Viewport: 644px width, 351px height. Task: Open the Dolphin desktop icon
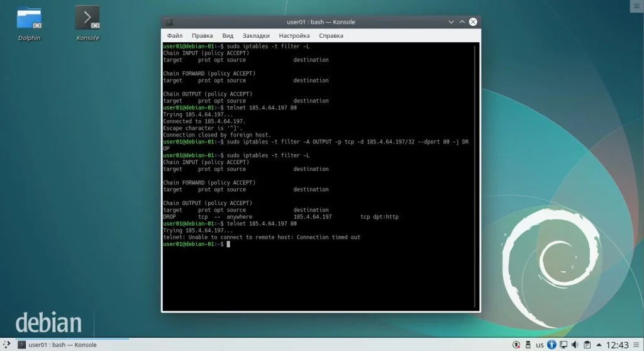point(29,24)
